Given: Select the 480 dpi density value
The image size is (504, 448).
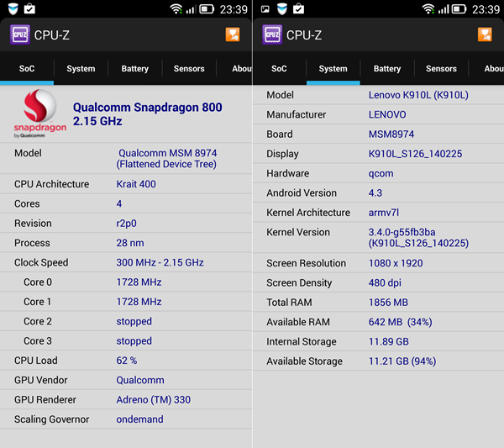Looking at the screenshot, I should click(x=385, y=282).
